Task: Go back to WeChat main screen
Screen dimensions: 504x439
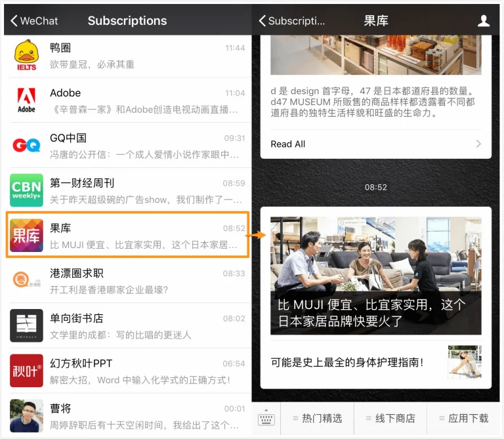Action: pyautogui.click(x=34, y=21)
